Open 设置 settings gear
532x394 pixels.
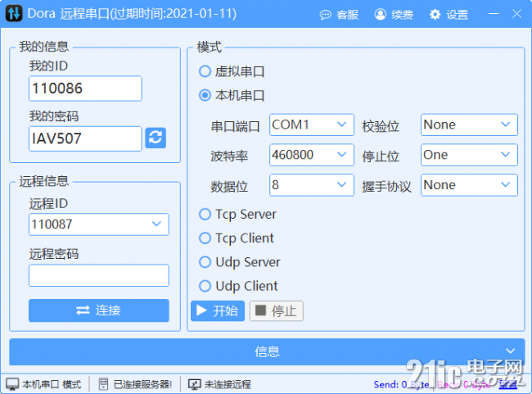coord(449,15)
